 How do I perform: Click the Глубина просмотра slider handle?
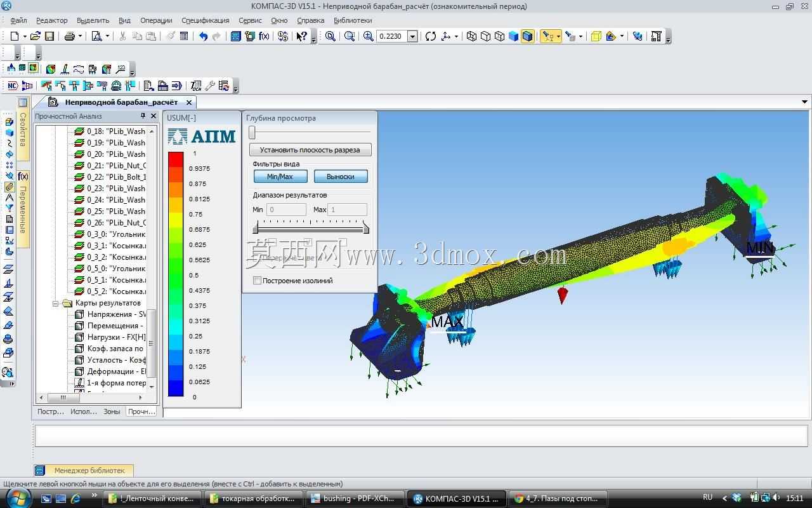(252, 132)
